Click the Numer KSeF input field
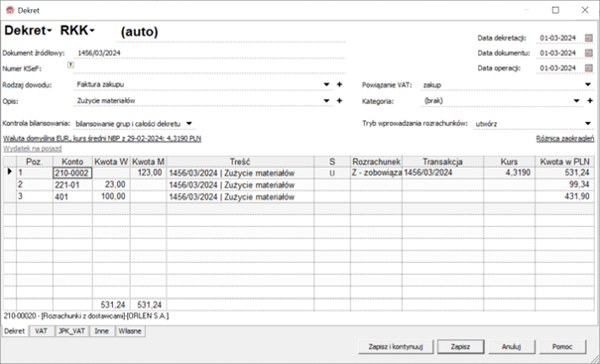This screenshot has width=600, height=364. click(209, 68)
